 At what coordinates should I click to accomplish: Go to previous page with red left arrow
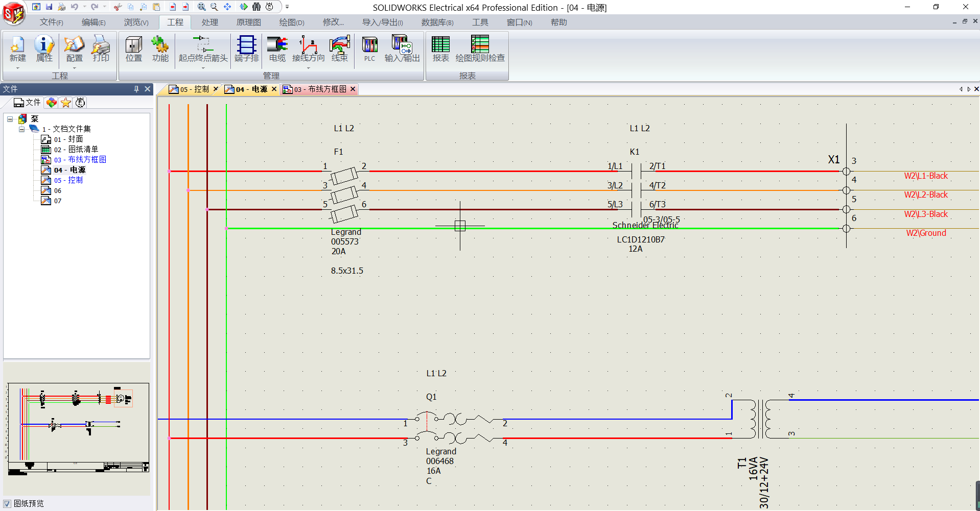[173, 7]
